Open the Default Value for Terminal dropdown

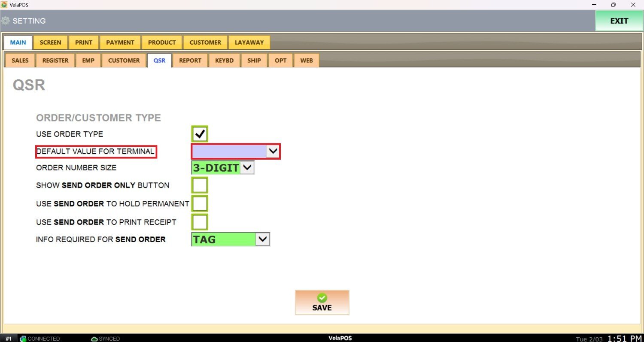(273, 151)
